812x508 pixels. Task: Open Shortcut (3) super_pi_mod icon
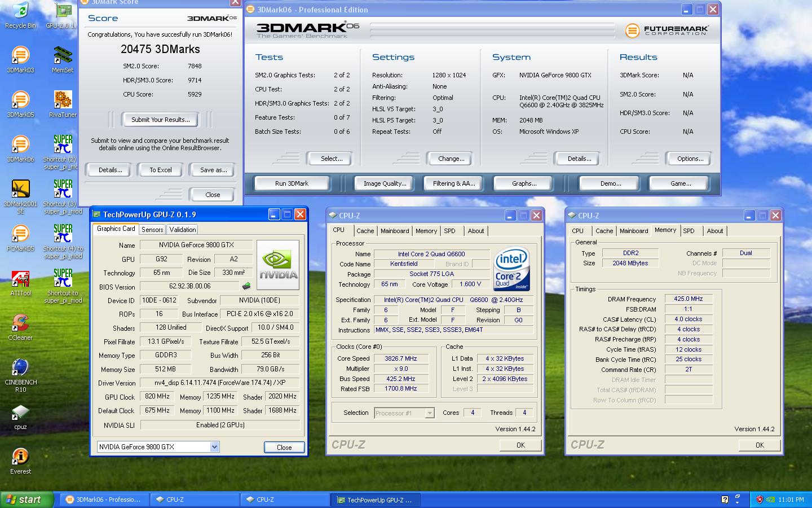[63, 197]
